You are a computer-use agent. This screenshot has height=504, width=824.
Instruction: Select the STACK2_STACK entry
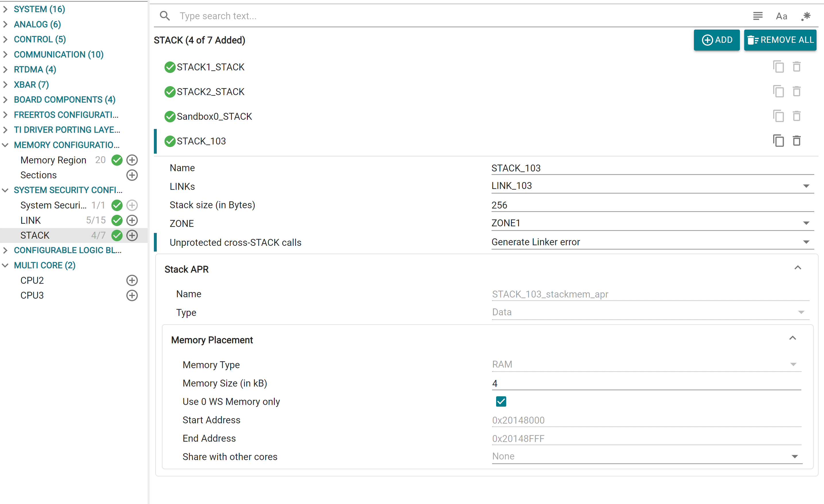pyautogui.click(x=210, y=91)
